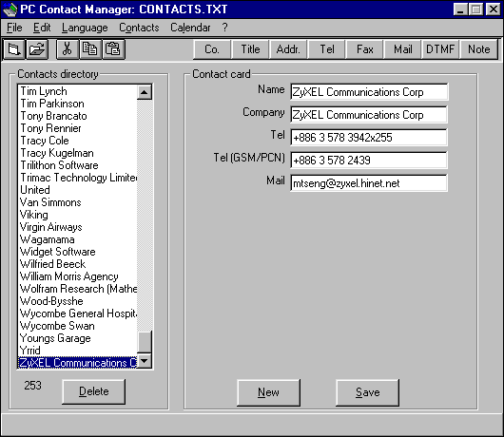Toggle the DTMF field button

[440, 49]
